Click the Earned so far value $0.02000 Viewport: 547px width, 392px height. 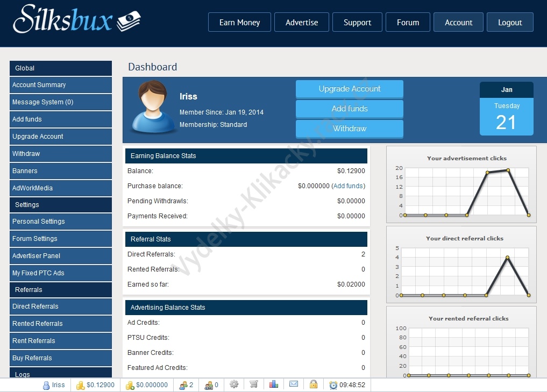coord(351,284)
